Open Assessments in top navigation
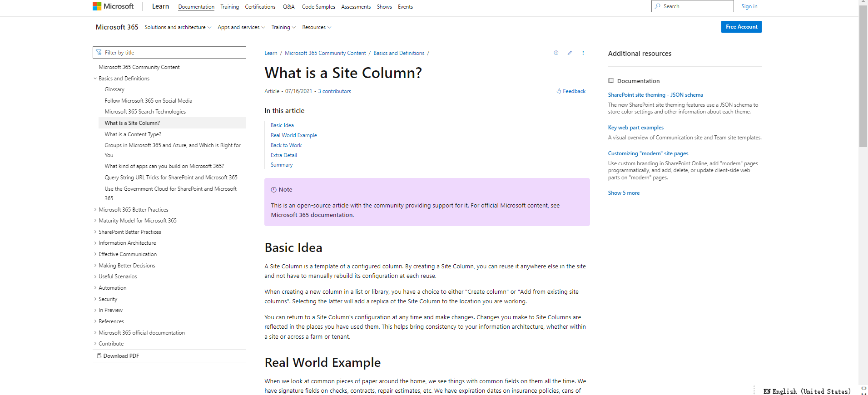 [x=356, y=7]
